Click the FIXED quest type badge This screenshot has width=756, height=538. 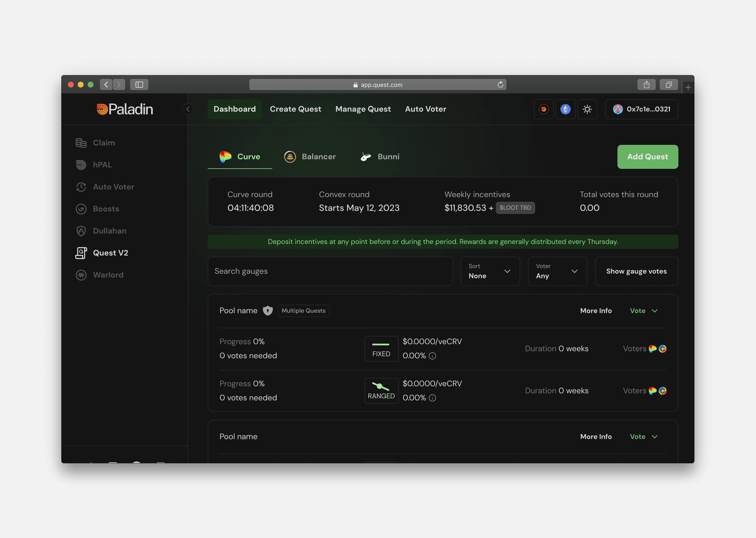(381, 349)
